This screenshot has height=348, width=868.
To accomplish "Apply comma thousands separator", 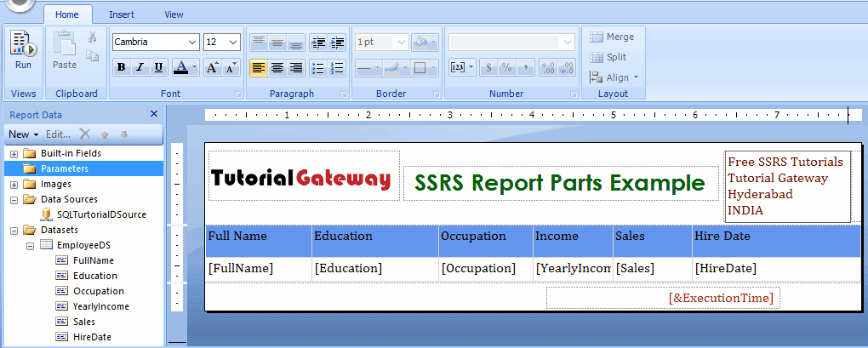I will [x=525, y=68].
